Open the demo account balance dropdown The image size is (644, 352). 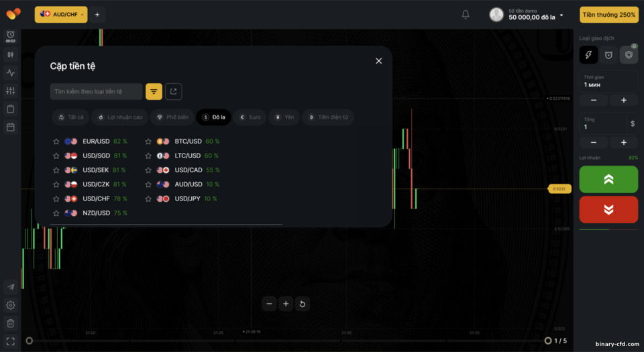561,15
